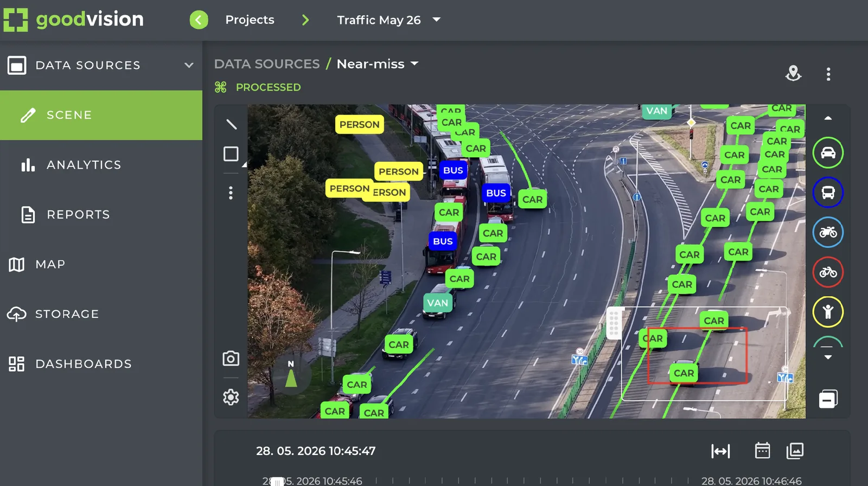Toggle the pedestrian class filter
868x486 pixels.
828,311
